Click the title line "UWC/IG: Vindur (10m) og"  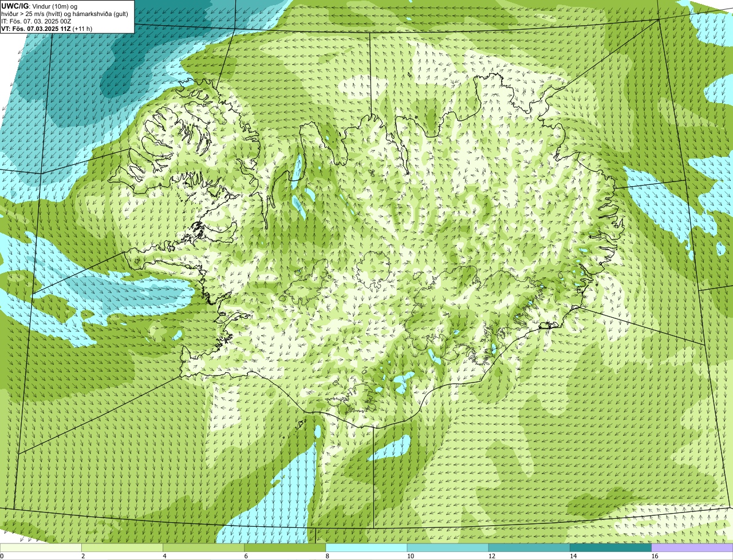39,6
